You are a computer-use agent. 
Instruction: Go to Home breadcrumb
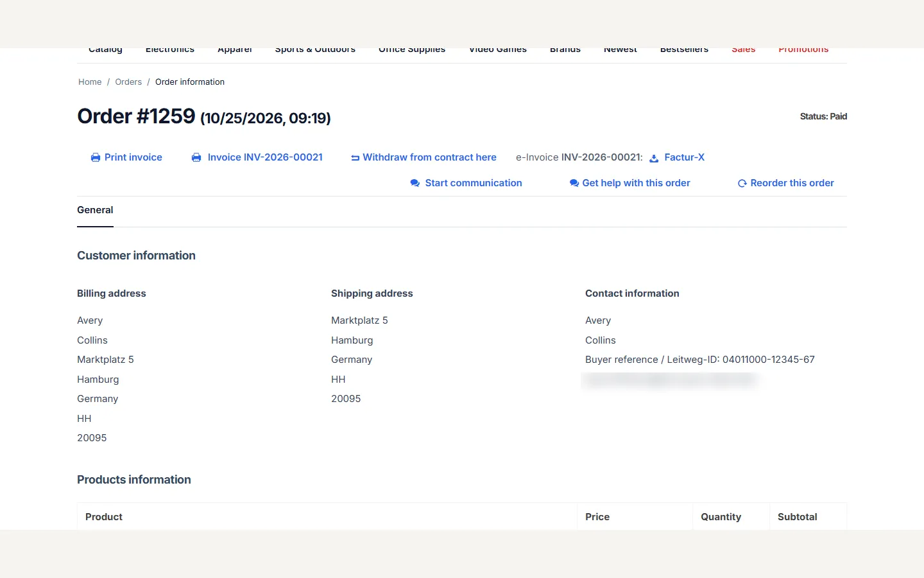point(90,82)
